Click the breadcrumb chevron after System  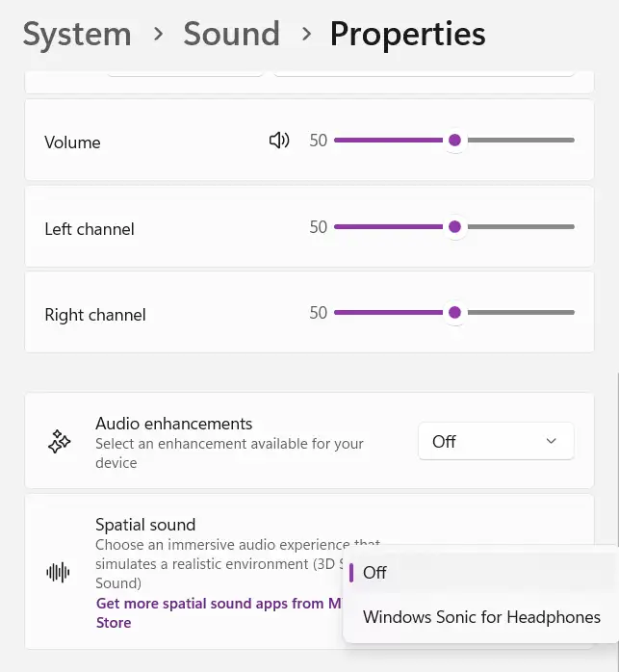point(157,35)
